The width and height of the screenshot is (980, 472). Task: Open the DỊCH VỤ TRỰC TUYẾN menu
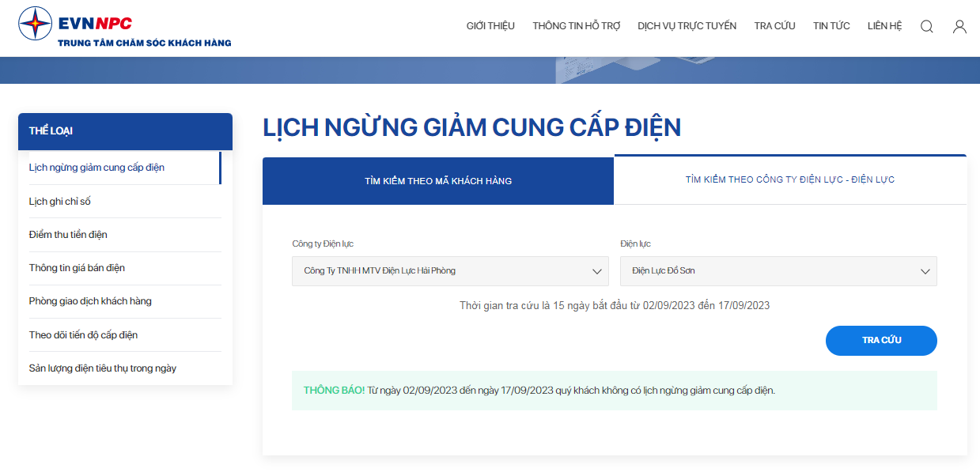687,26
